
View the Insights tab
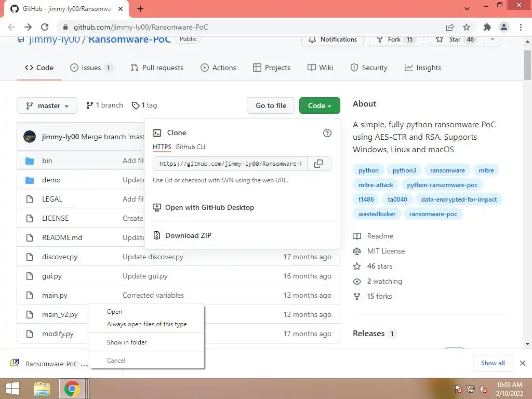[x=422, y=68]
